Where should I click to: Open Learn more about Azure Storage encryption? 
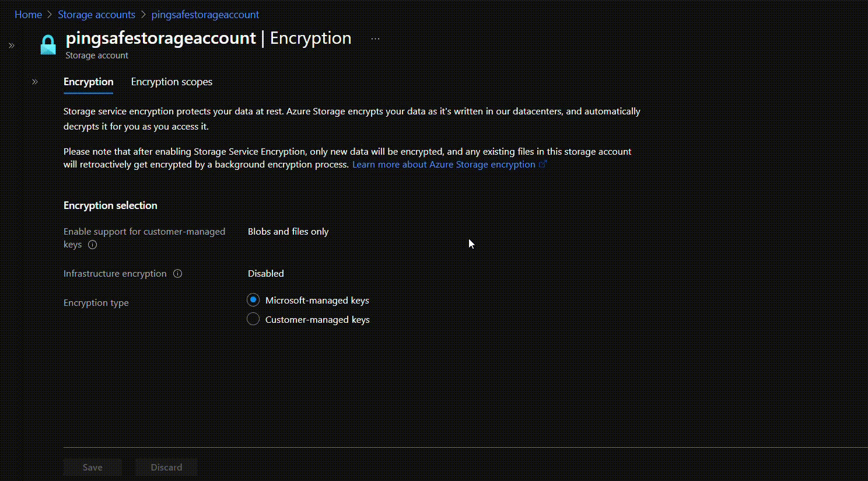coord(443,165)
